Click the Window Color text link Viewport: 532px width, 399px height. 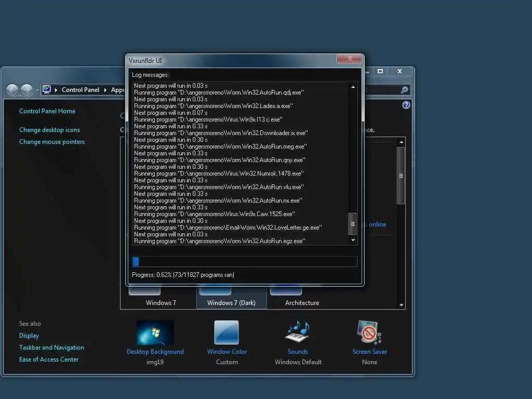[x=227, y=352]
